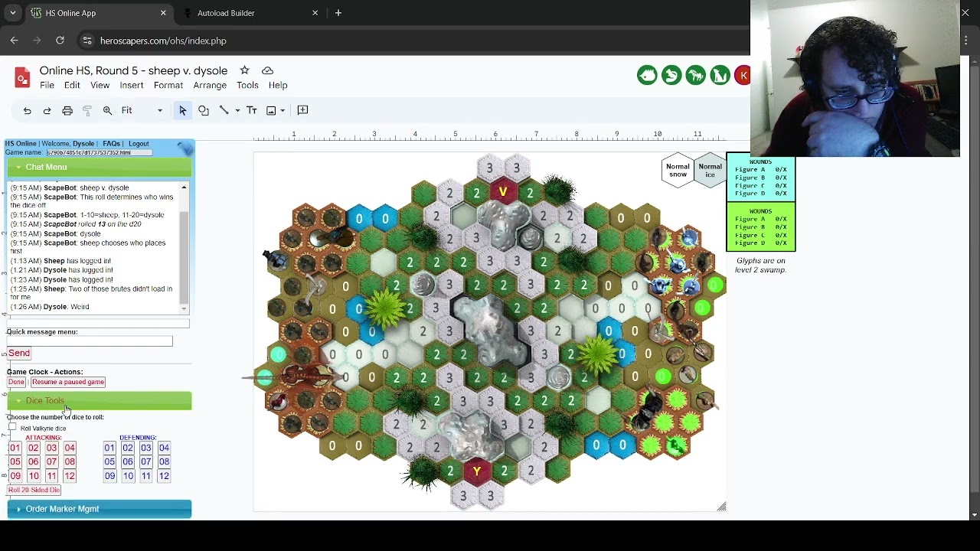980x551 pixels.
Task: Add a comment with the toolbar icon
Action: point(302,110)
